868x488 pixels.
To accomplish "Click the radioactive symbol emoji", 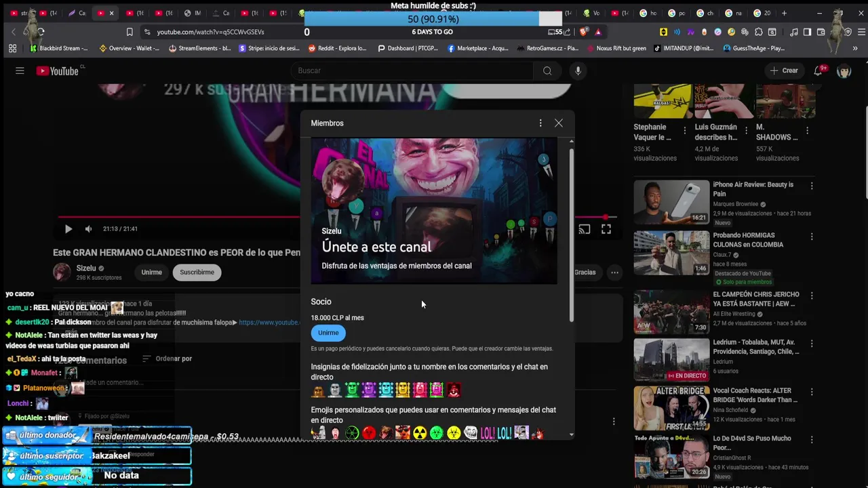I will tap(420, 433).
